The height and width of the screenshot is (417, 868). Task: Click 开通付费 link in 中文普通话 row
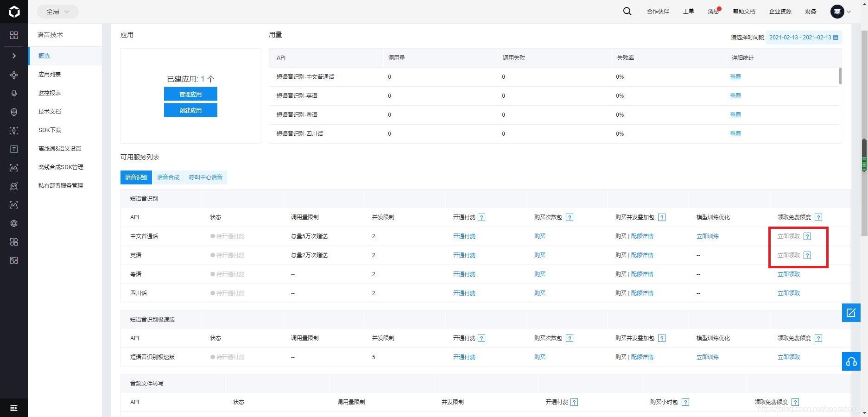[464, 236]
